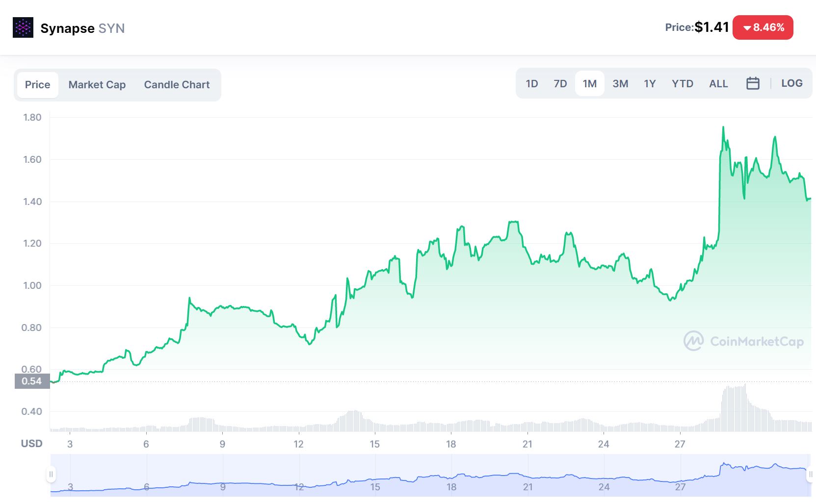The image size is (816, 504).
Task: Click the Synapse SYN title
Action: [x=82, y=28]
